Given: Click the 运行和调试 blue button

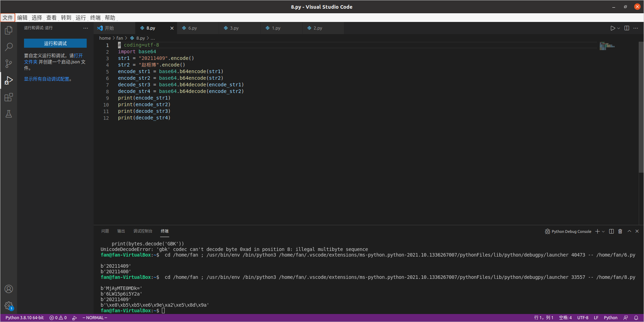Looking at the screenshot, I should coord(55,43).
